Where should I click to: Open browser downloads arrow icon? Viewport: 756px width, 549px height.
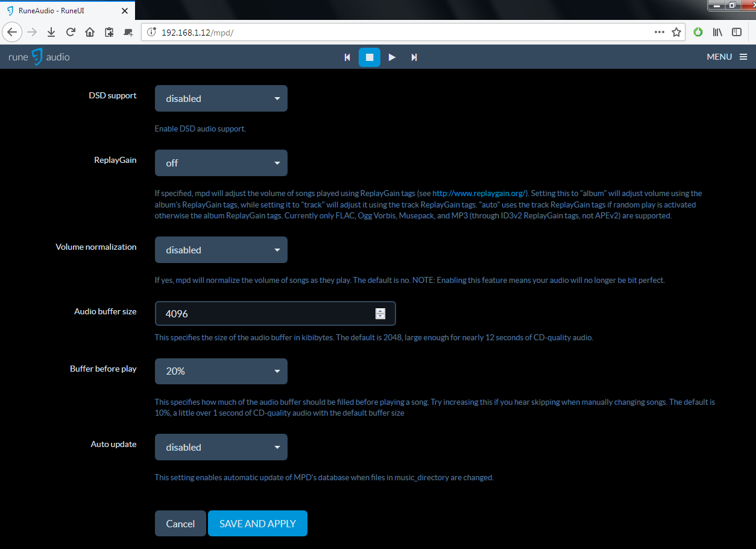[51, 32]
